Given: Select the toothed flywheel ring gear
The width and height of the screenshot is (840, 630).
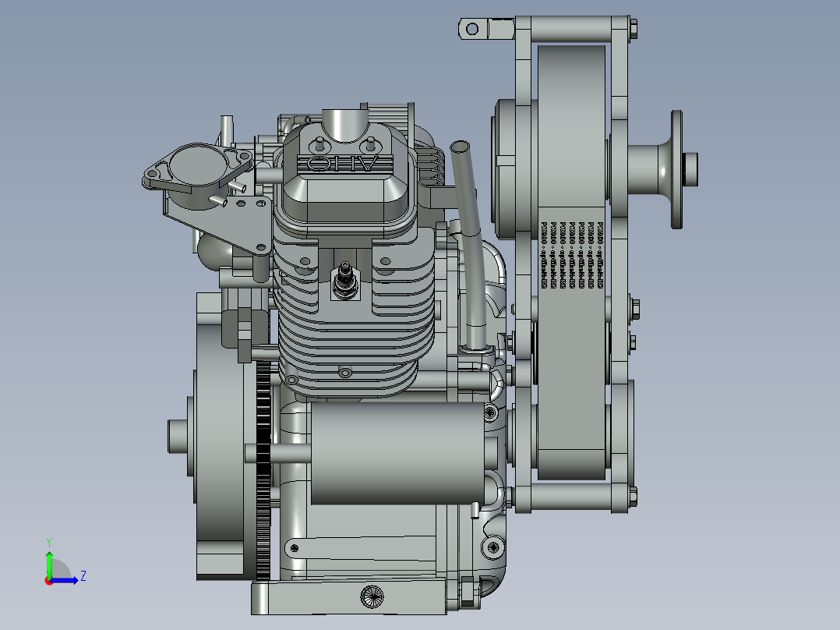Looking at the screenshot, I should (x=263, y=468).
